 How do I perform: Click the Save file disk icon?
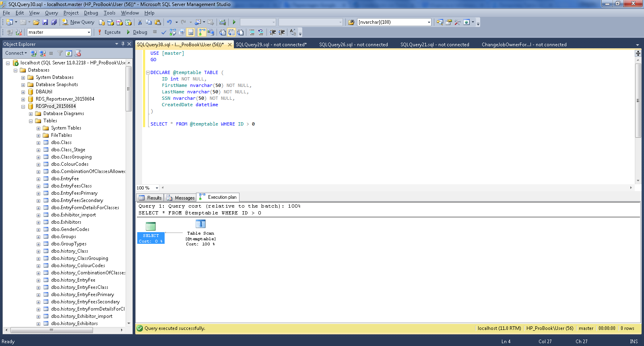pos(45,22)
